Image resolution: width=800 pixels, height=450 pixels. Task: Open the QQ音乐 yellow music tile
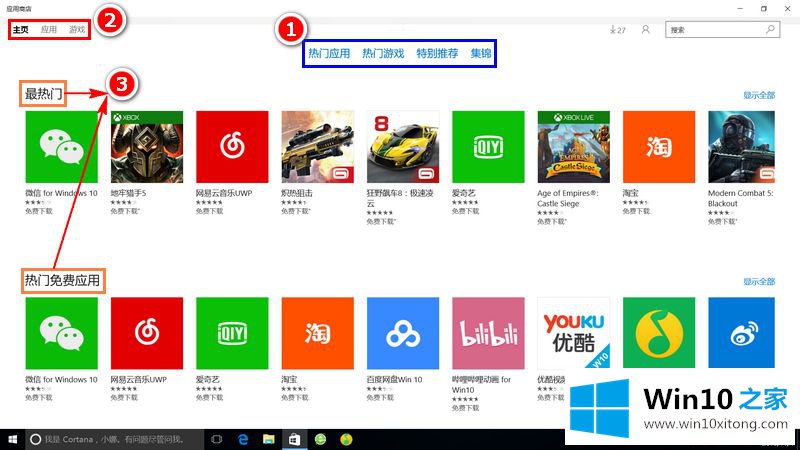659,333
